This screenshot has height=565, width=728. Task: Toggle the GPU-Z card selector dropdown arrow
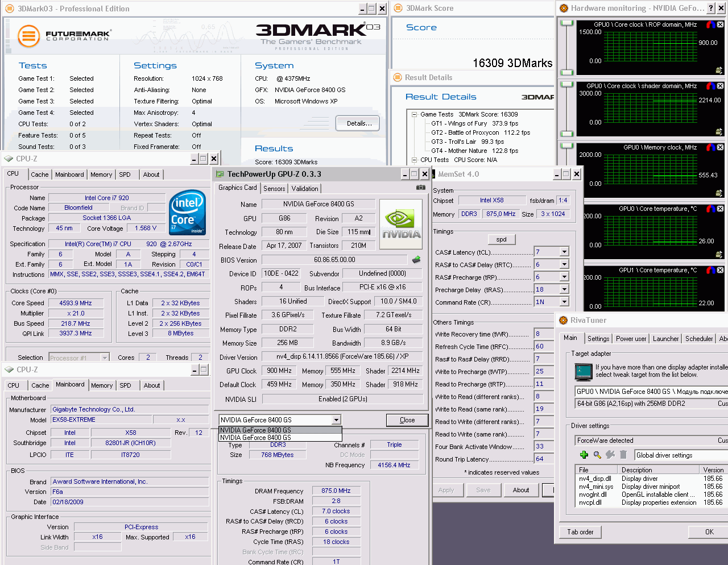336,420
